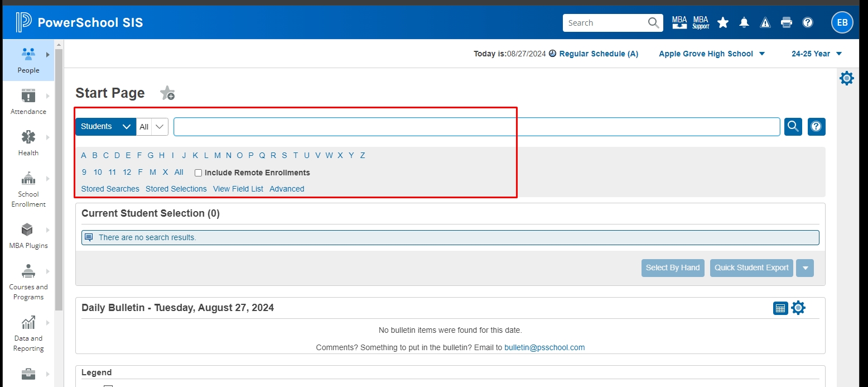Click the alert warning triangle icon
Screen dimensions: 868x387
(765, 23)
